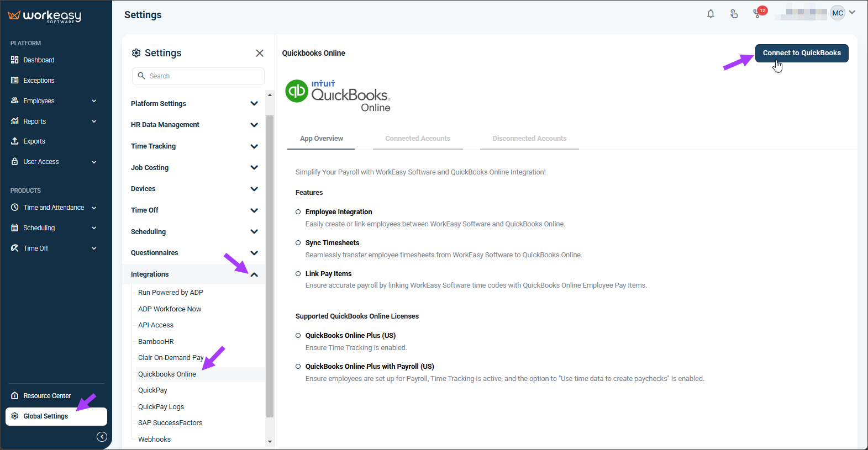Click the WorkEasy Software logo
Image resolution: width=868 pixels, height=450 pixels.
tap(44, 16)
